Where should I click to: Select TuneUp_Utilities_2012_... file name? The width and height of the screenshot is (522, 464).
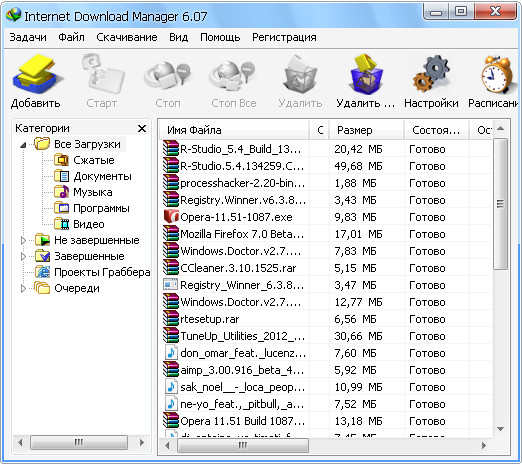click(x=242, y=336)
